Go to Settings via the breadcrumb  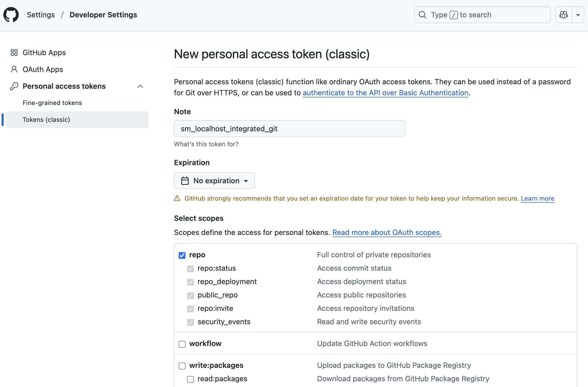click(x=41, y=15)
